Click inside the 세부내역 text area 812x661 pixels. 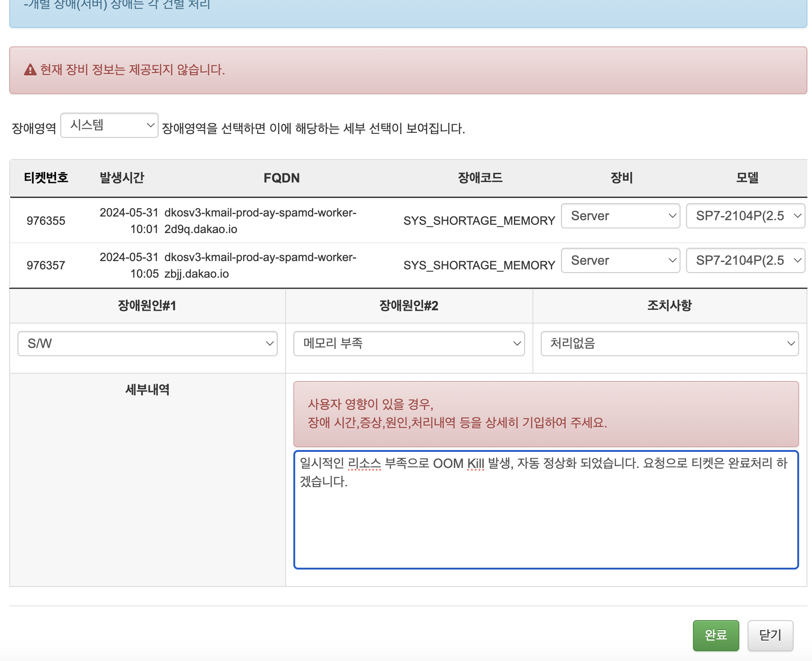(x=546, y=510)
